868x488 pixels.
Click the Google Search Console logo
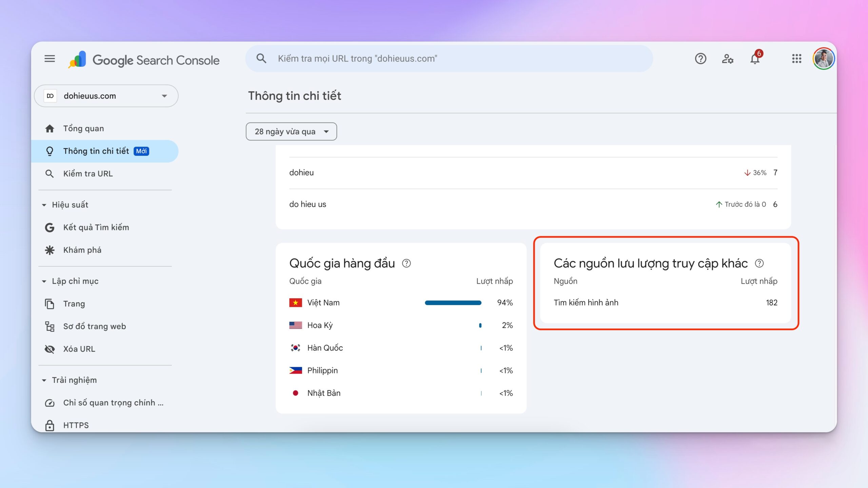click(144, 60)
